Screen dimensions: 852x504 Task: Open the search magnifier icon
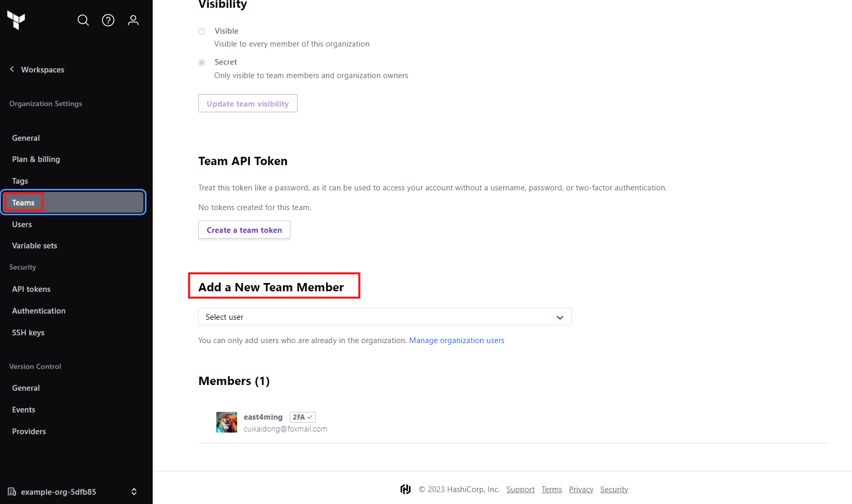point(83,20)
